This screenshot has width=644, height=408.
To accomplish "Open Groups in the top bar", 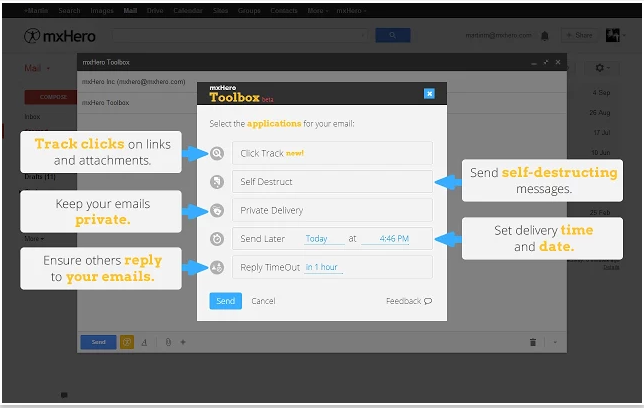I will 249,11.
